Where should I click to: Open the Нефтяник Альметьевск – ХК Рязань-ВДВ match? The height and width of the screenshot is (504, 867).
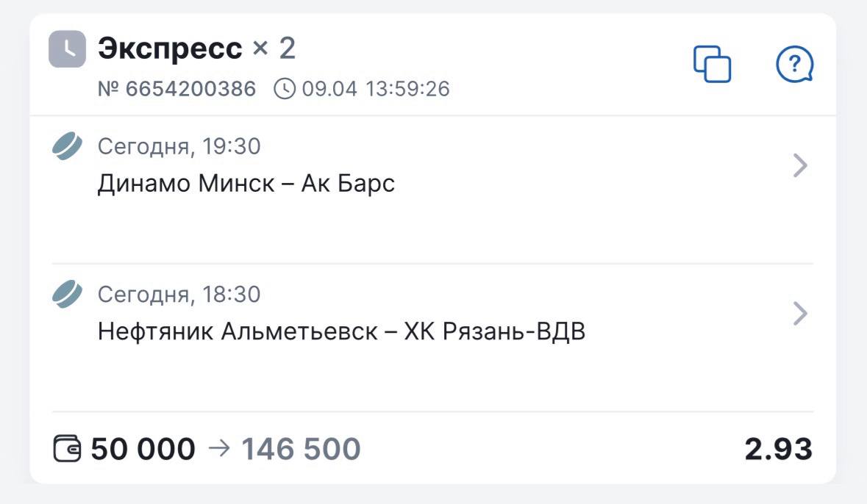[x=341, y=331]
